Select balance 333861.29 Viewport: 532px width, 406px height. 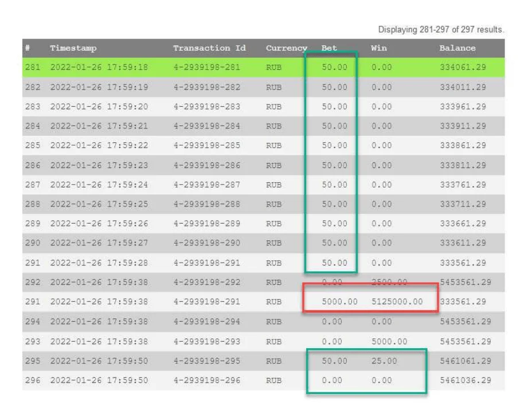pyautogui.click(x=463, y=145)
